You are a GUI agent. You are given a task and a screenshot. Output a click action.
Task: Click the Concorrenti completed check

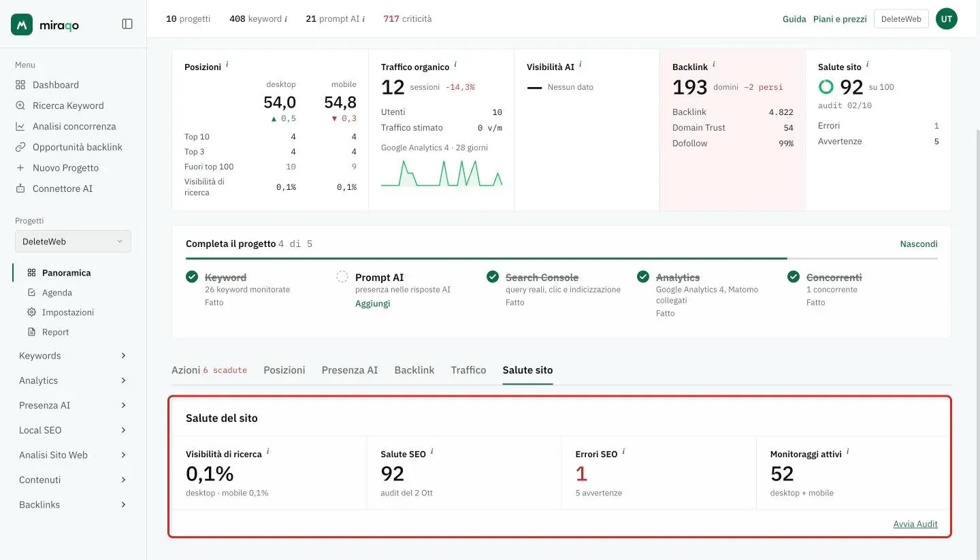coord(794,277)
